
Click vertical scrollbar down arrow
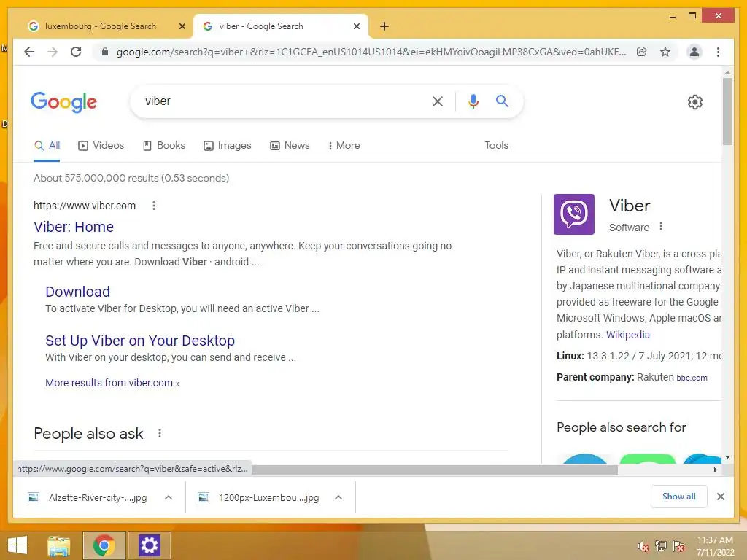[727, 457]
